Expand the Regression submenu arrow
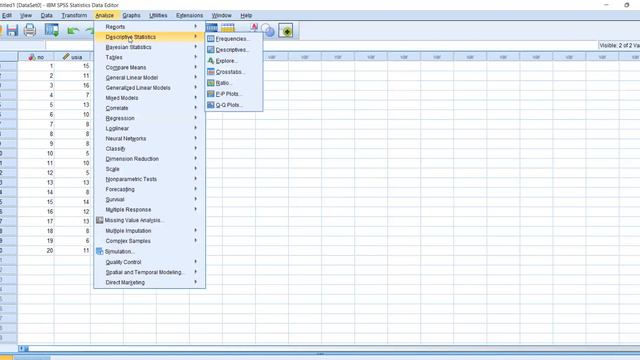The width and height of the screenshot is (640, 360). coord(196,118)
